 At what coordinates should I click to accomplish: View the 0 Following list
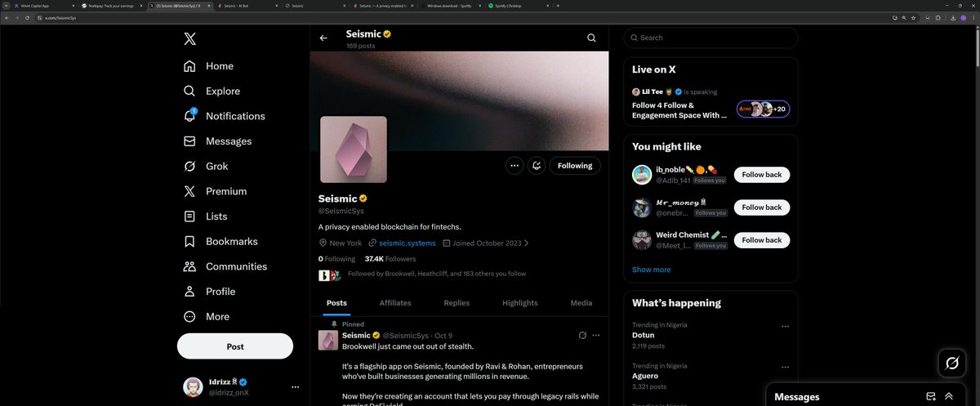click(x=336, y=259)
